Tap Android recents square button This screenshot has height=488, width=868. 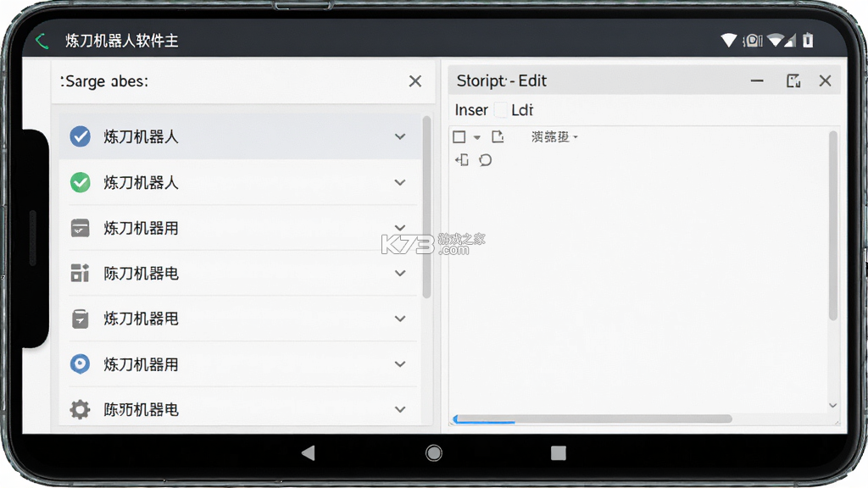coord(559,453)
